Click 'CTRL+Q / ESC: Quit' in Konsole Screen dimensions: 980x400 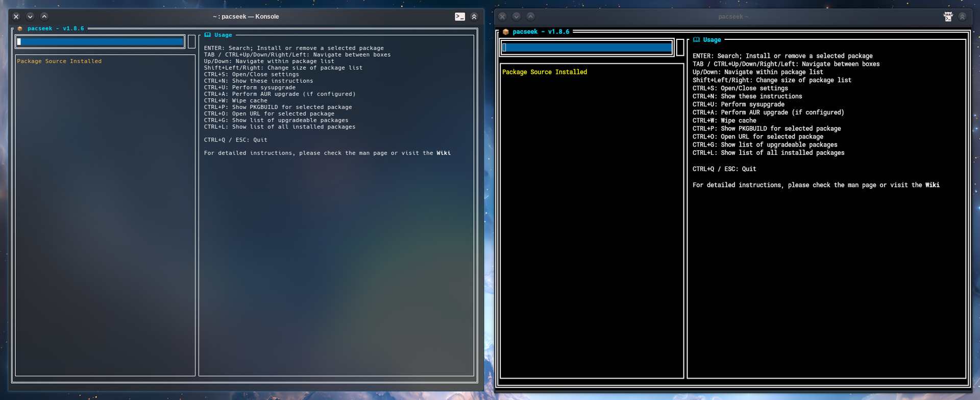[236, 140]
